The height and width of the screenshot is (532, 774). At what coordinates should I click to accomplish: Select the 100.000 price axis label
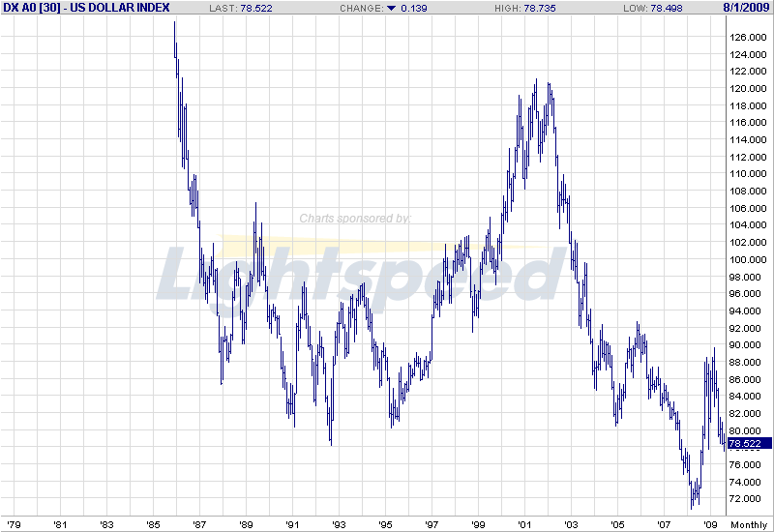point(748,260)
